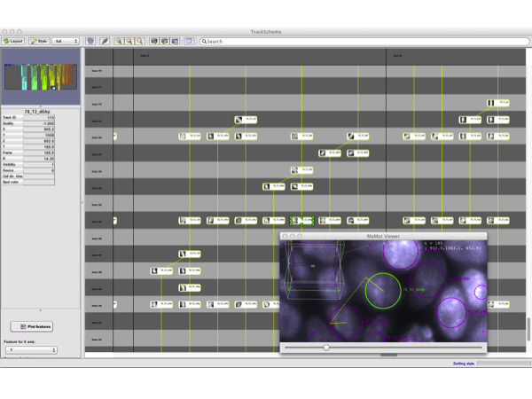Screen dimensions: 532x399
Task: Click the red zoom out magnifier
Action: click(x=129, y=41)
